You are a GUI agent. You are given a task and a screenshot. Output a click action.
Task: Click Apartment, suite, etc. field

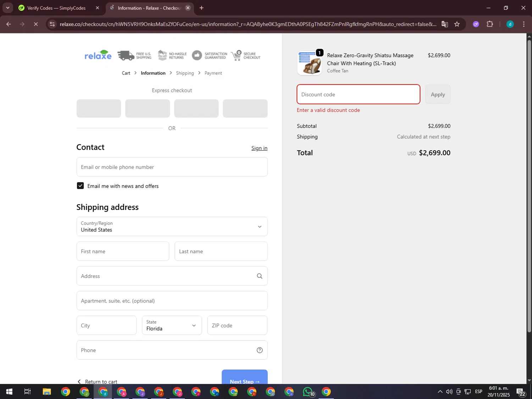pyautogui.click(x=172, y=301)
